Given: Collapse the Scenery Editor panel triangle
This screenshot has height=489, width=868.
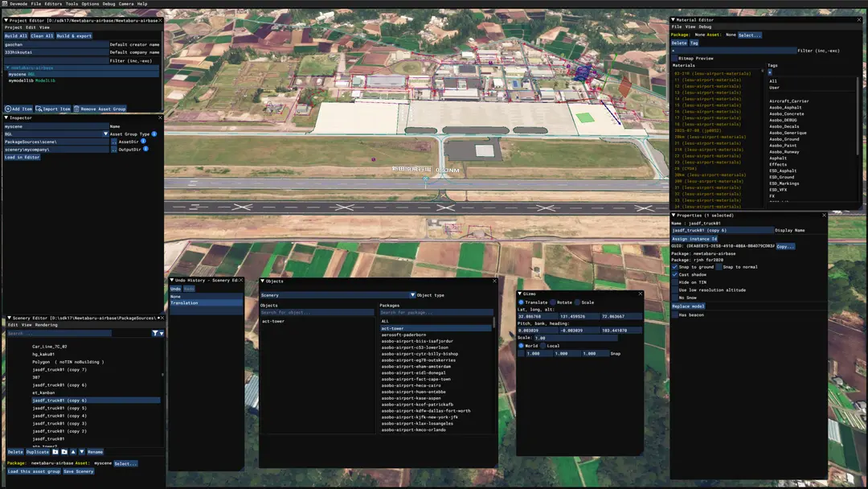Looking at the screenshot, I should [x=10, y=318].
